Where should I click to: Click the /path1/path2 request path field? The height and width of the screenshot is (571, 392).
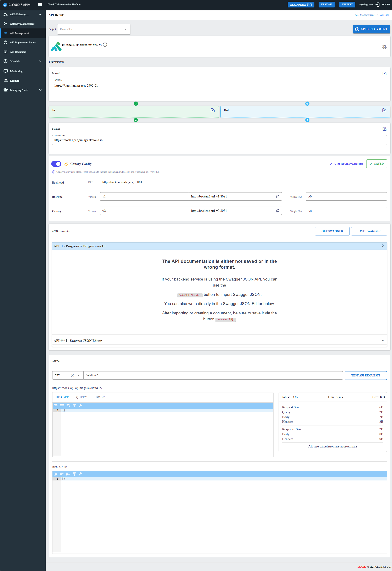point(213,375)
